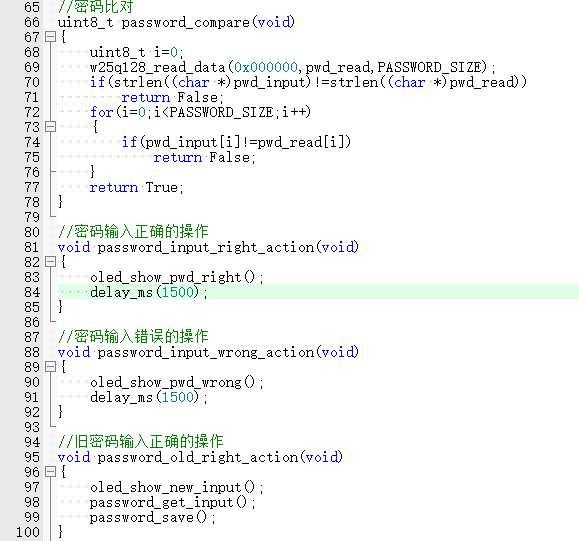579x541 pixels.
Task: Click PASSWORD_SIZE argument on line 69
Action: pos(429,67)
